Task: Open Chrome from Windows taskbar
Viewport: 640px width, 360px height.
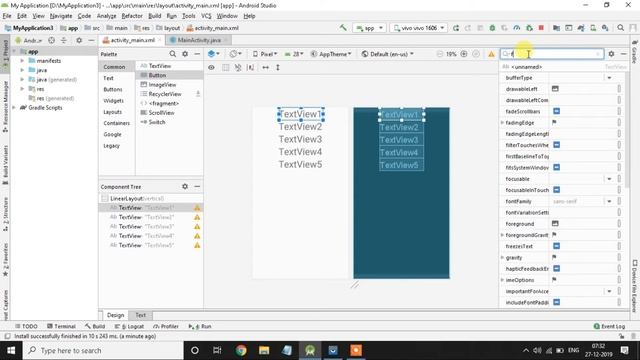Action: 241,350
